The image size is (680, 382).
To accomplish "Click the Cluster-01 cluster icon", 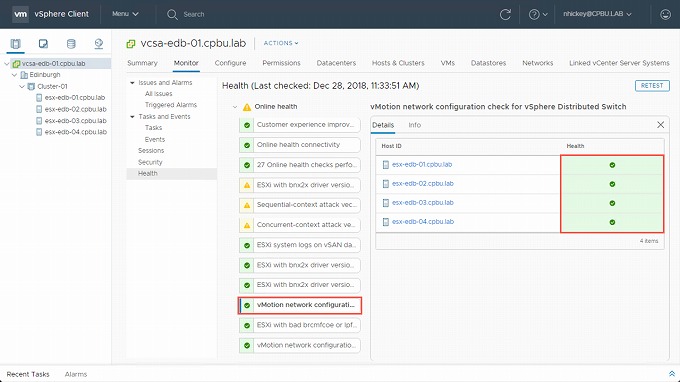I will [x=31, y=86].
